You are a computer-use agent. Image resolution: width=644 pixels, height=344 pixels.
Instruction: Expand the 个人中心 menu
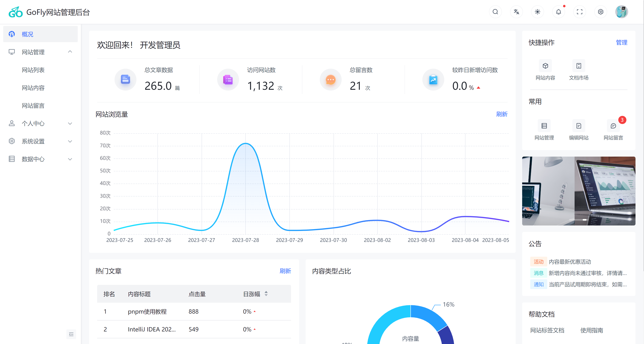pos(70,123)
